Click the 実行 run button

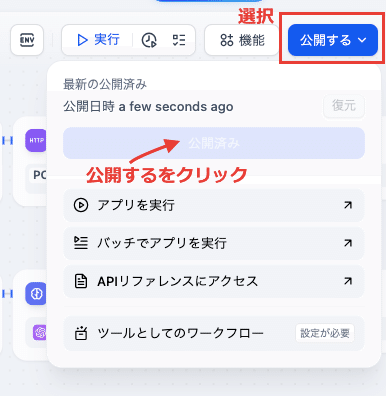click(98, 40)
